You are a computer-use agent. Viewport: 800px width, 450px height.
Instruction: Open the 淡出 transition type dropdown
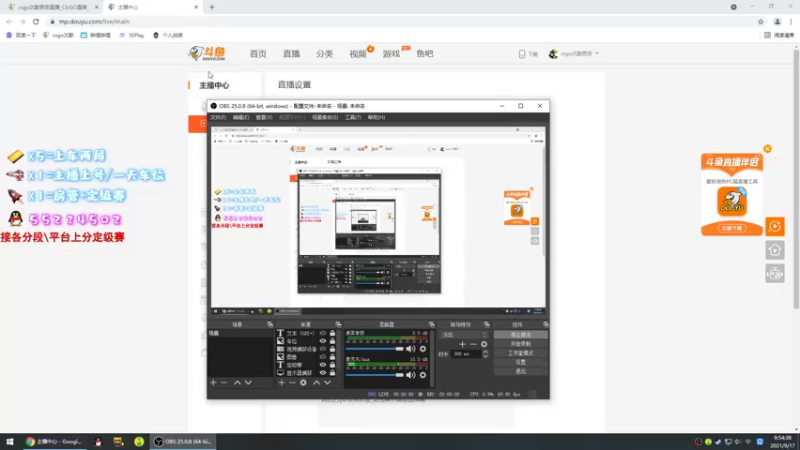point(463,335)
